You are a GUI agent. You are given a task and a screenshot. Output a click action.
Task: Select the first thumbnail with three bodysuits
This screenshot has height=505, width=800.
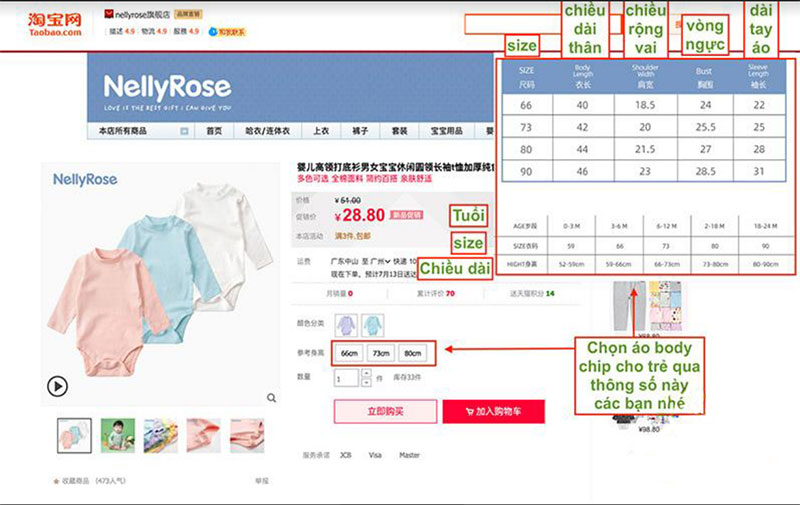point(74,436)
